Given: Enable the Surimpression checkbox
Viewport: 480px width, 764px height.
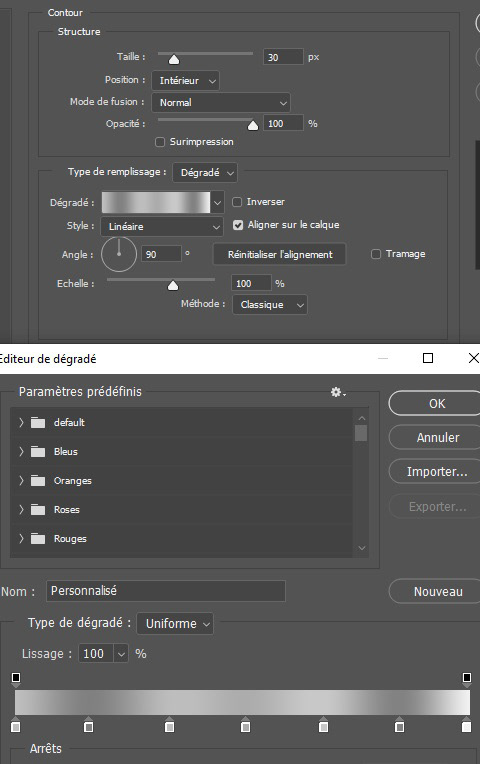Looking at the screenshot, I should (160, 142).
